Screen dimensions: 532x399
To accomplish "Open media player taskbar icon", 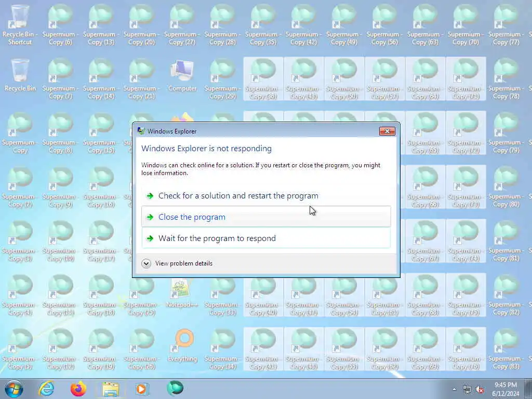I will click(142, 389).
